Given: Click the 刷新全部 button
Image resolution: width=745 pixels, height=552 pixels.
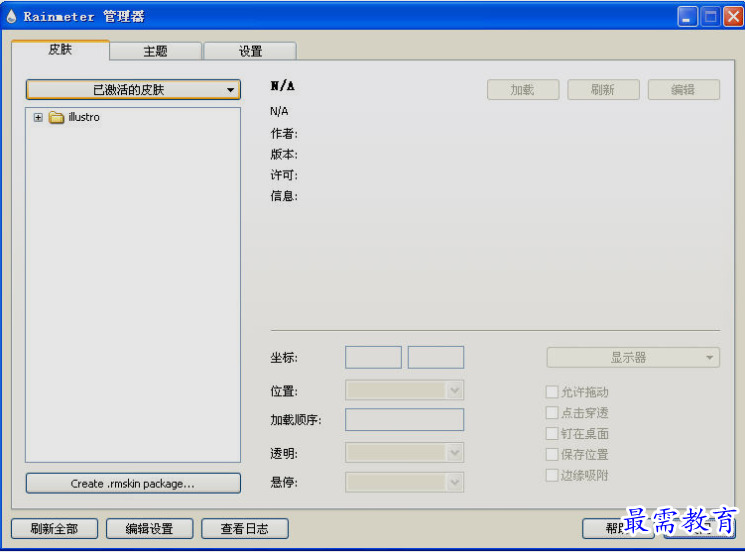Looking at the screenshot, I should [x=54, y=528].
